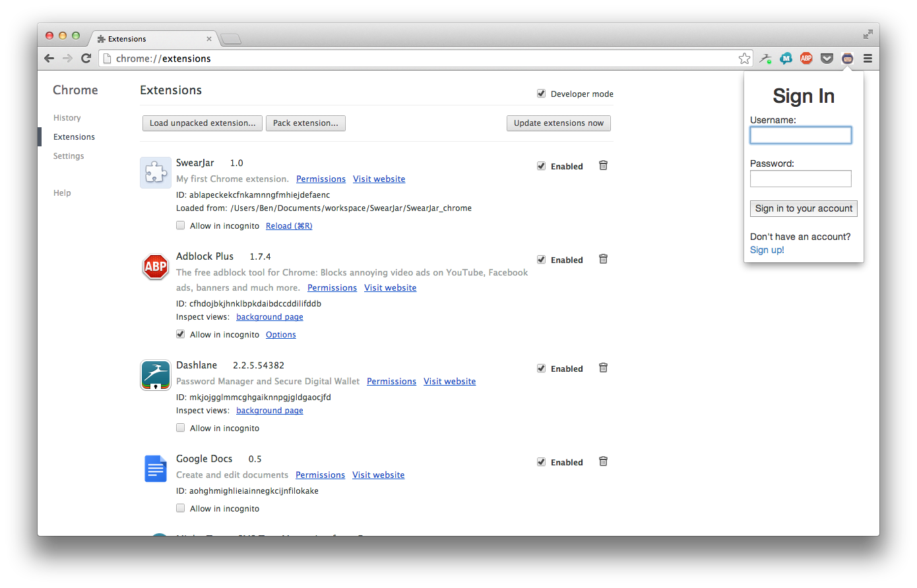
Task: Click Dashlane version 2.2.5.54382
Action: (x=259, y=365)
